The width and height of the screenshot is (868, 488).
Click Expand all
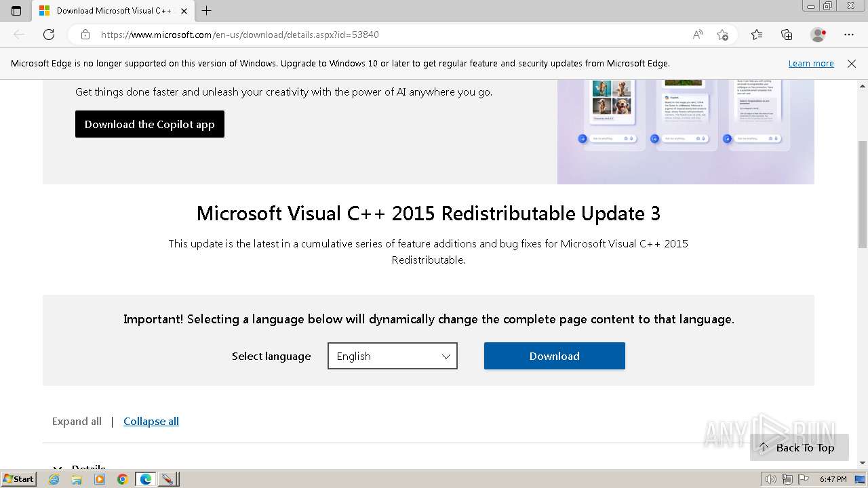(x=77, y=422)
